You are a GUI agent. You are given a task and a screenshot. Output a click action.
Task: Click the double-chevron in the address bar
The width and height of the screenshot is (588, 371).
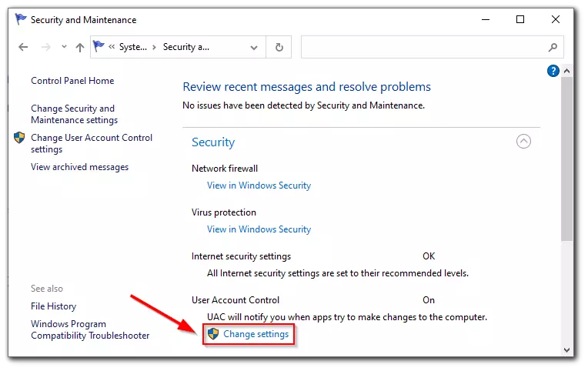(112, 47)
